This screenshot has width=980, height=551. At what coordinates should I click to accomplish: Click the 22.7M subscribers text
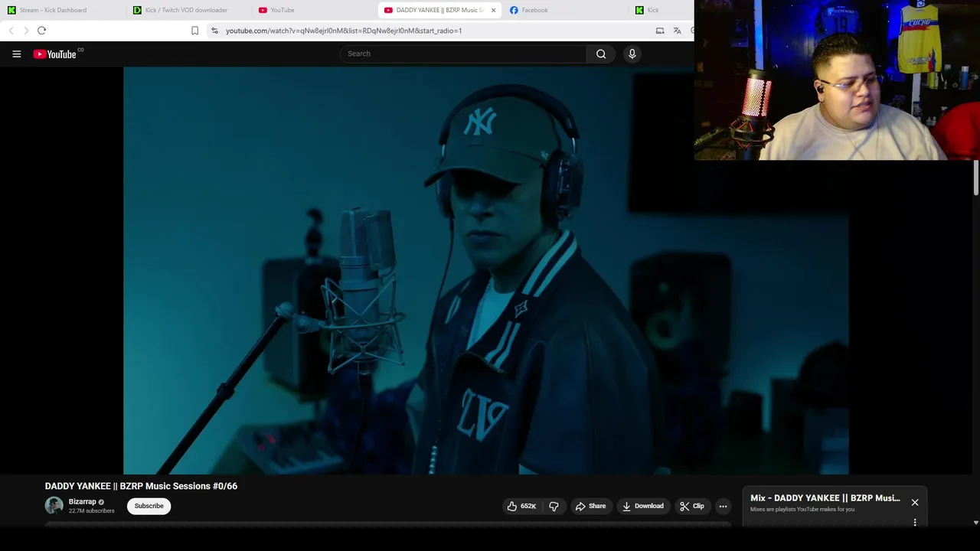pos(92,511)
